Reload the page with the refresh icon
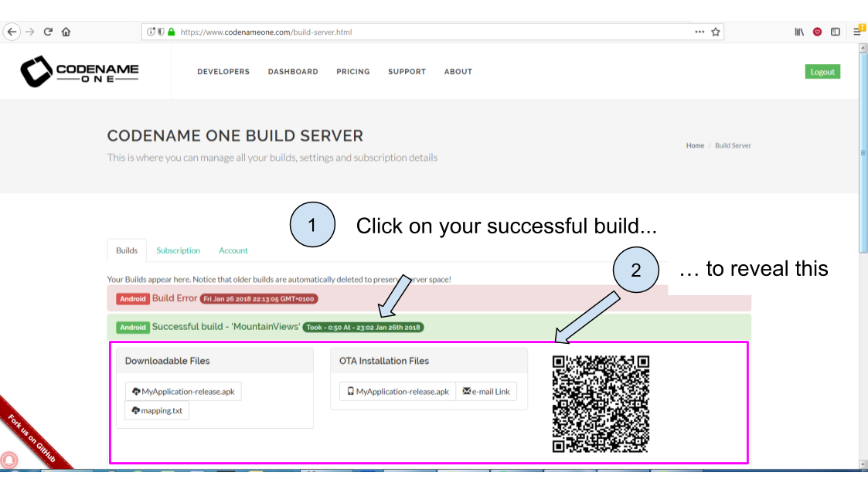Image resolution: width=868 pixels, height=493 pixels. pos(48,32)
